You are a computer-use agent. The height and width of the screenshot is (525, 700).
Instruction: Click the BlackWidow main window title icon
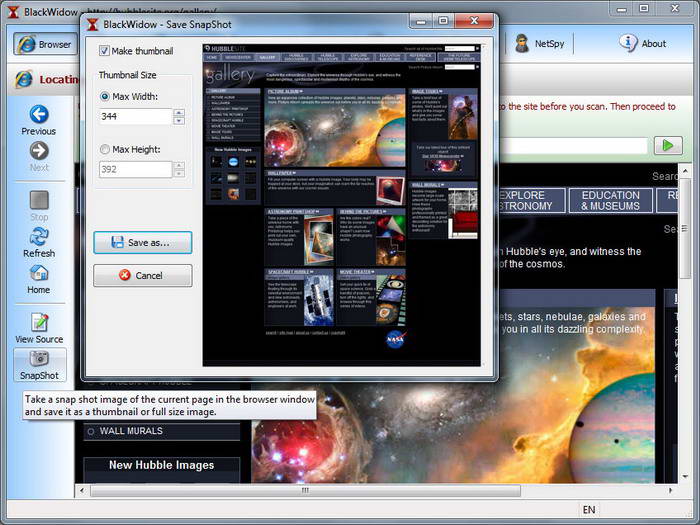tap(13, 12)
